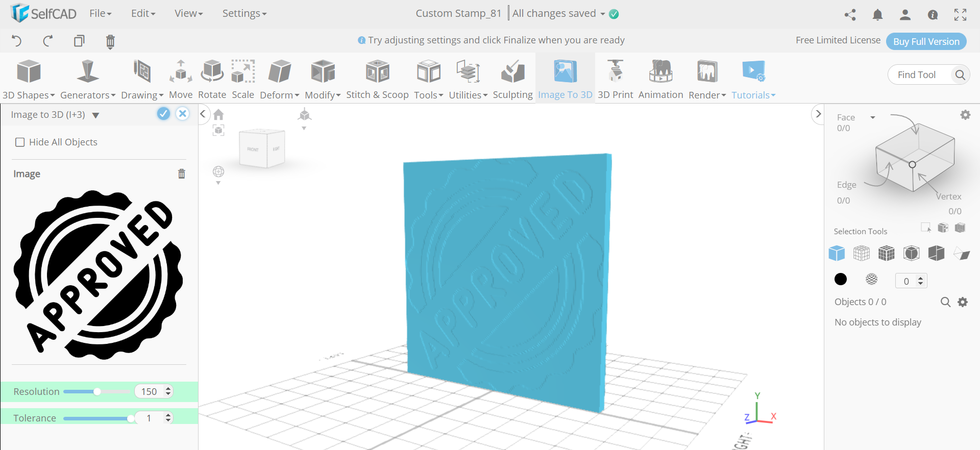Open the Settings menu
The image size is (980, 450).
244,13
